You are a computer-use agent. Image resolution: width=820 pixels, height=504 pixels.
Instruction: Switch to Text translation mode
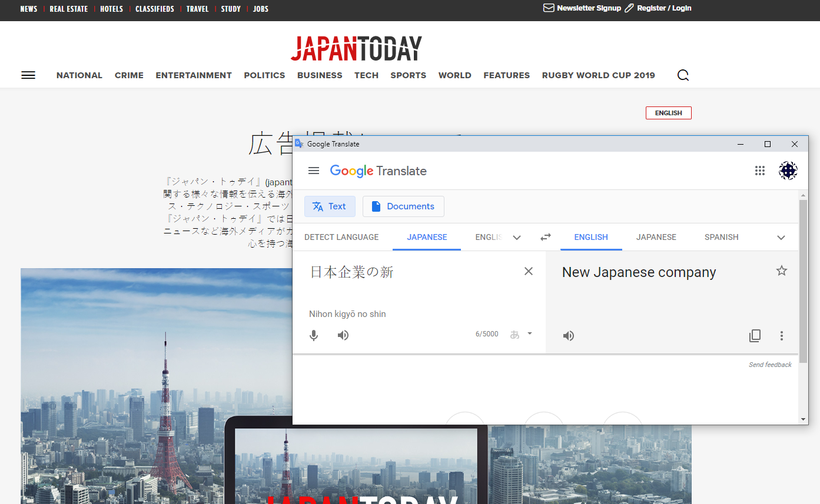pyautogui.click(x=330, y=206)
